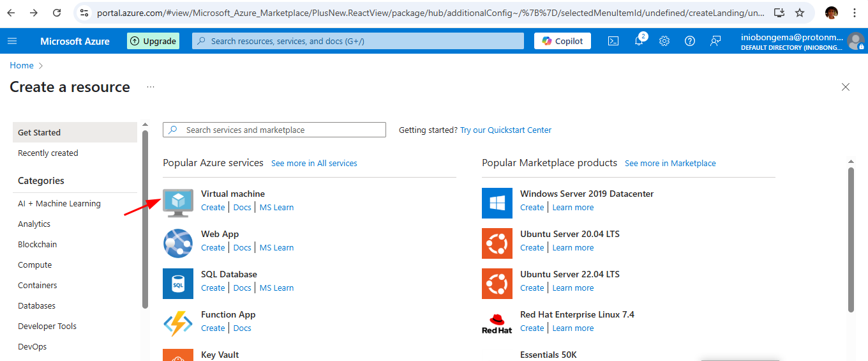This screenshot has height=361, width=868.
Task: Open the Azure portal hamburger menu
Action: [11, 41]
